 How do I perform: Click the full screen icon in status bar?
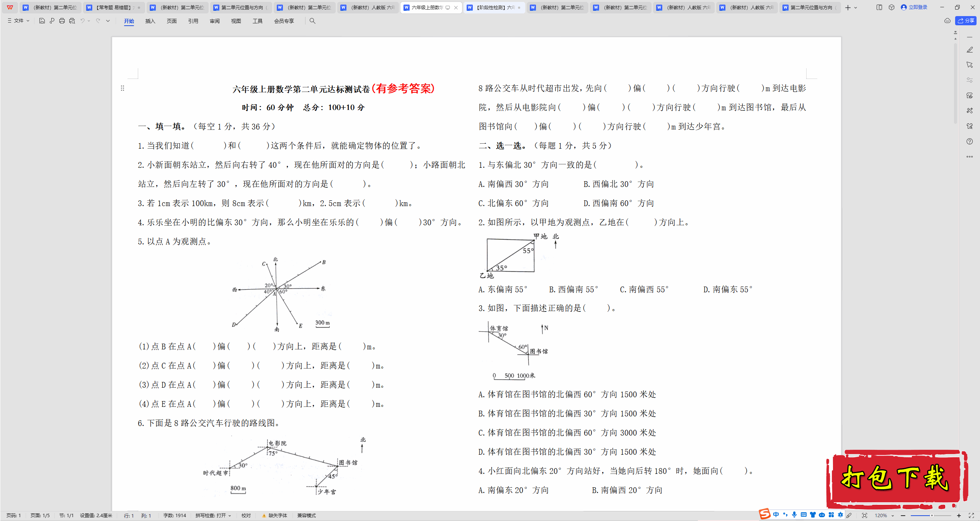click(x=971, y=516)
